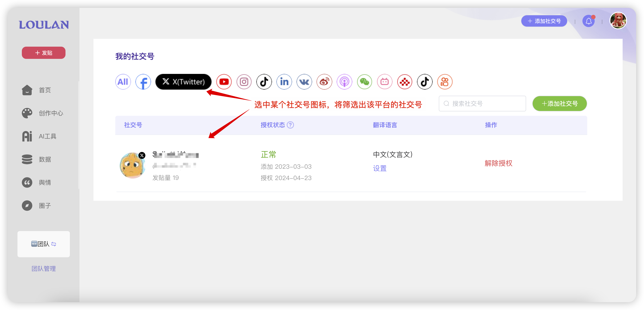The image size is (644, 310).
Task: Click the X account avatar thumbnail
Action: point(133,165)
